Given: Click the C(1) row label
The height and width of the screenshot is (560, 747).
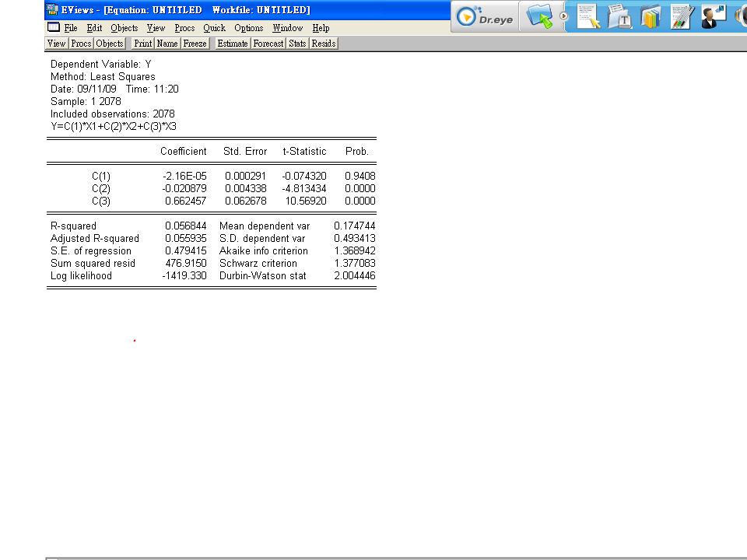Looking at the screenshot, I should 101,177.
